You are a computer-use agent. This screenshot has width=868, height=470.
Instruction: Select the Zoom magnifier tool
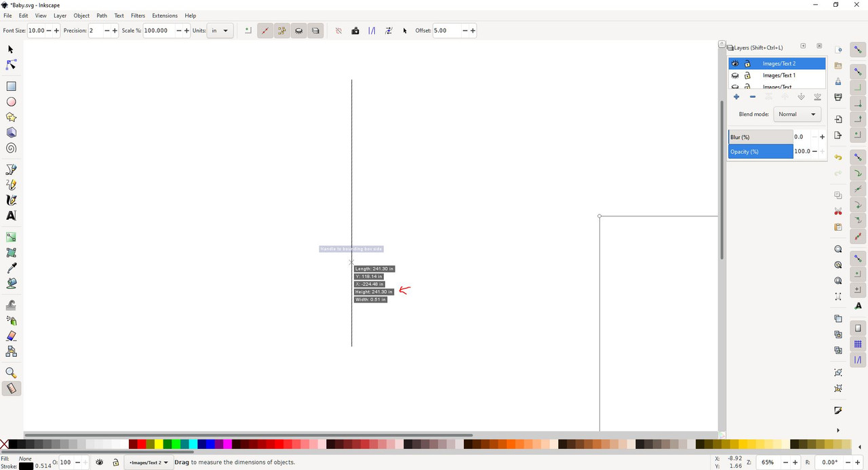coord(11,373)
